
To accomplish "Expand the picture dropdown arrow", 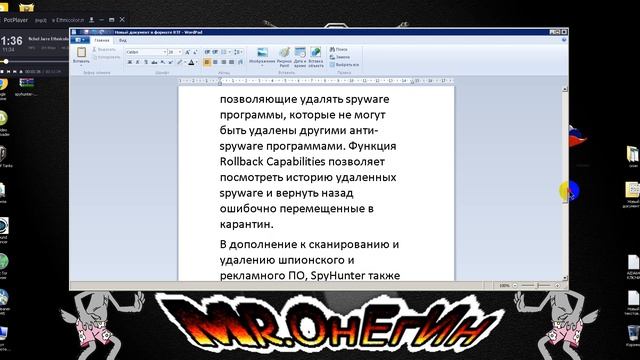I will (x=262, y=65).
